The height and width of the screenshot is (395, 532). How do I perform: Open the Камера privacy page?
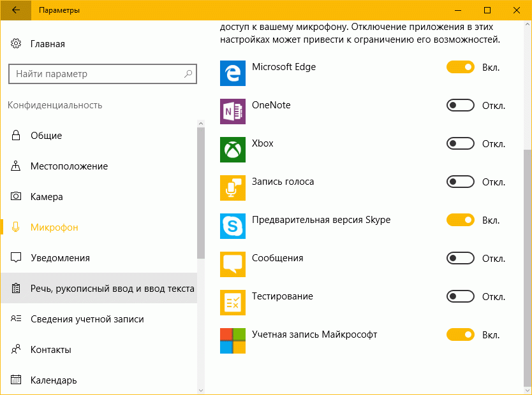tap(99, 196)
